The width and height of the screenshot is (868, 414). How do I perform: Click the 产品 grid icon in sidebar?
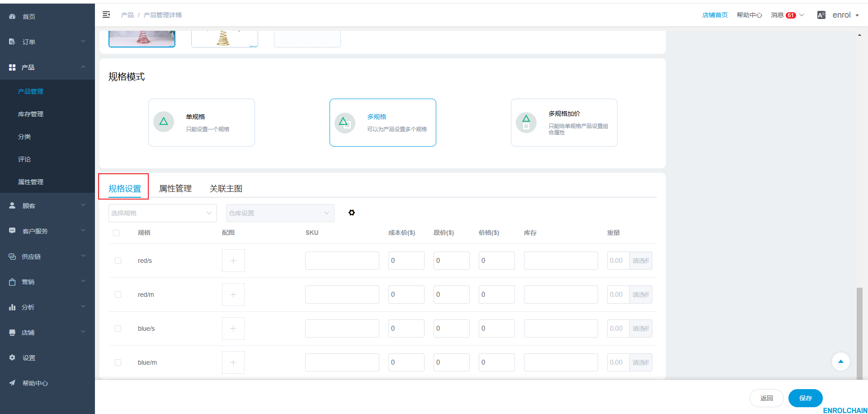[12, 67]
